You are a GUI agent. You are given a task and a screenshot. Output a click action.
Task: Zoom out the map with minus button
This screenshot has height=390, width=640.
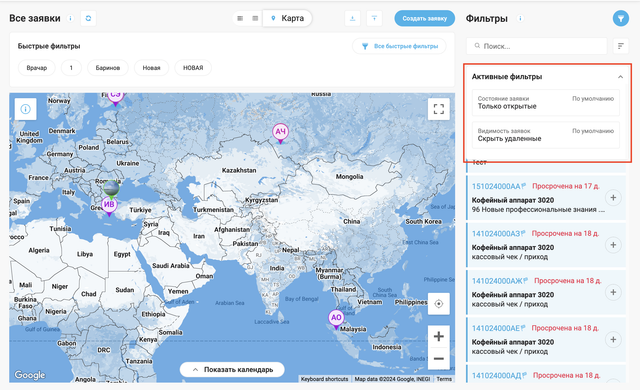pos(439,359)
